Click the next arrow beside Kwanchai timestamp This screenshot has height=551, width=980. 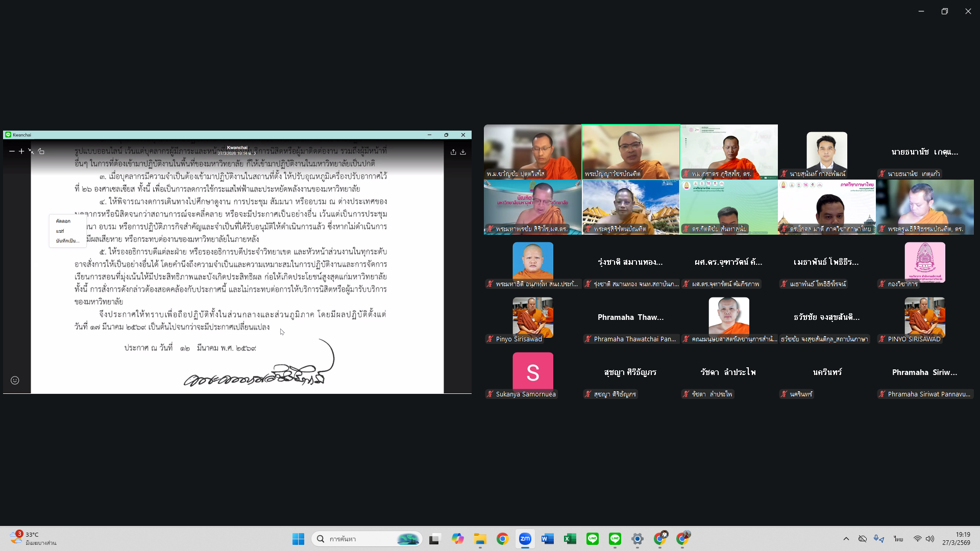click(x=255, y=154)
